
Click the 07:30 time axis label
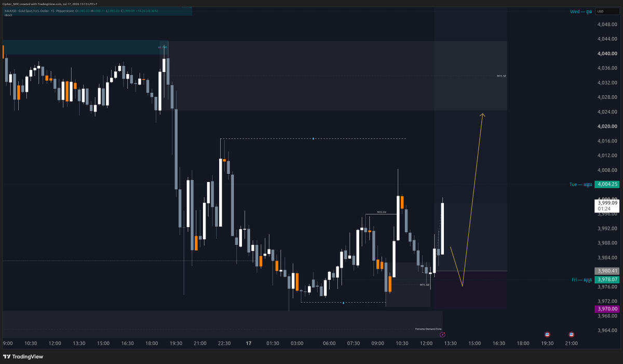[x=354, y=343]
